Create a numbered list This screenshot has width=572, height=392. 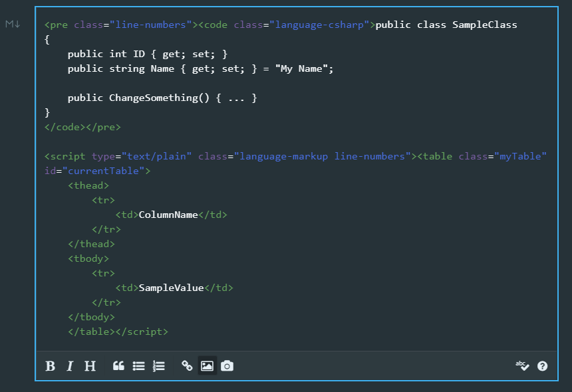coord(159,366)
